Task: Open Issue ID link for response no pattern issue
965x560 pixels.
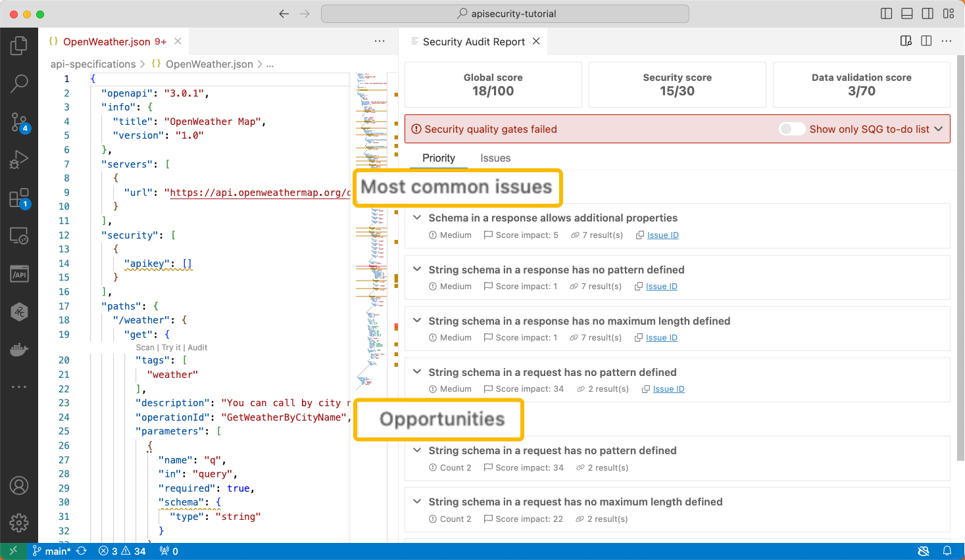Action: [x=662, y=287]
